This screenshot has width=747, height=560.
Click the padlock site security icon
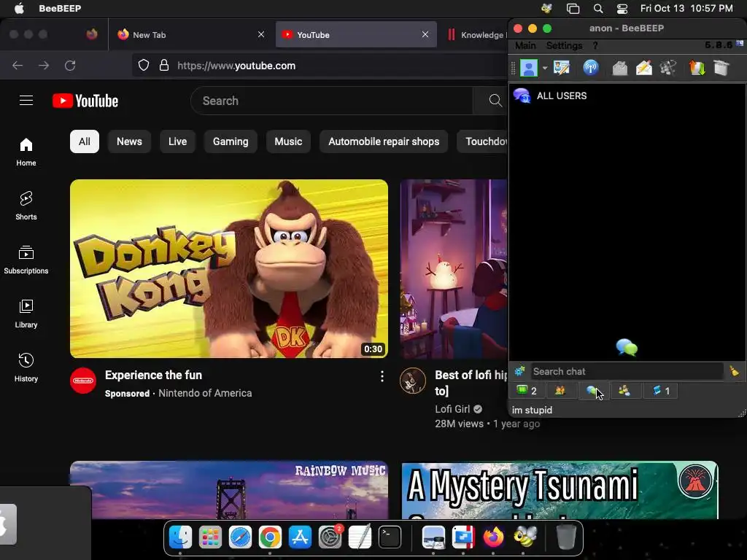164,65
